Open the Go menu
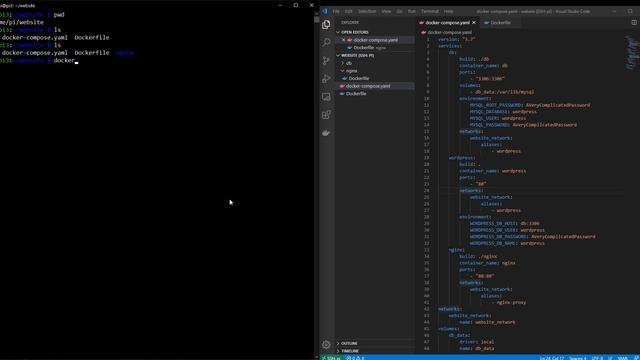640x360 pixels. 399,11
